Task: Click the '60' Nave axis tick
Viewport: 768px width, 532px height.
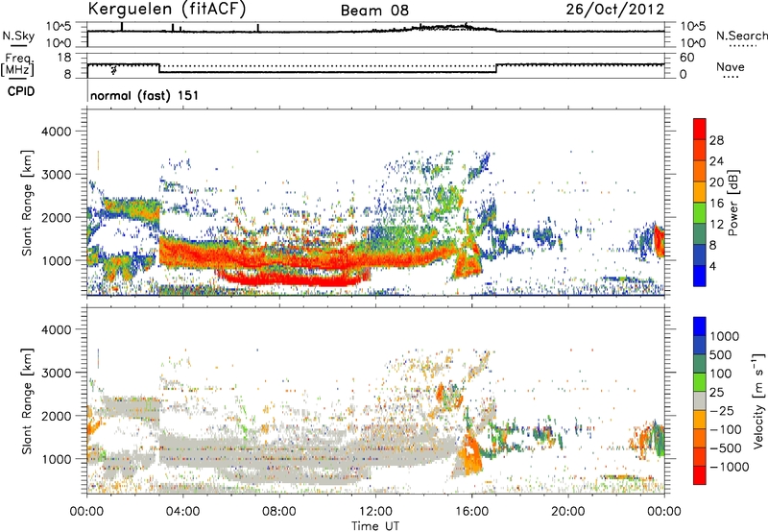Action: 687,58
